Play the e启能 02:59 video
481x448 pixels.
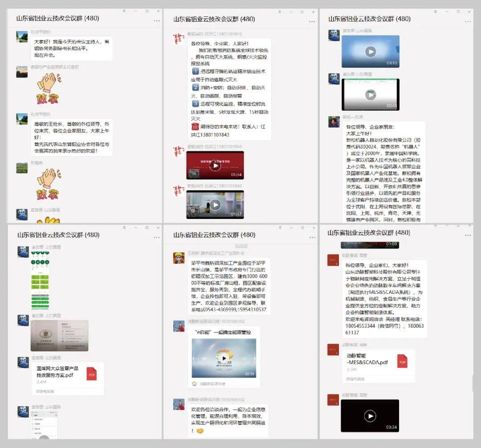(224, 358)
